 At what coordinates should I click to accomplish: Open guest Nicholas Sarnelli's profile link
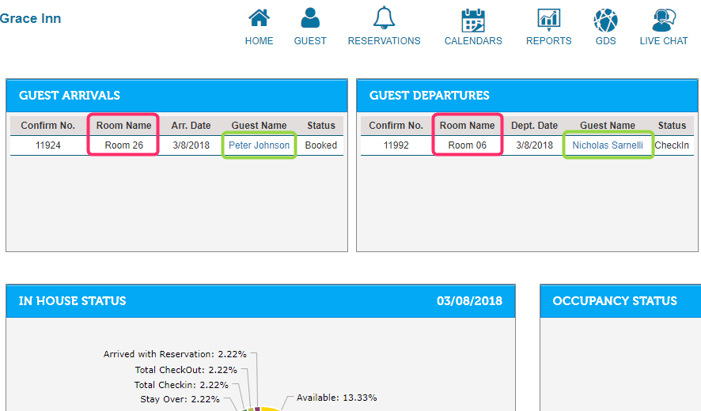(608, 145)
